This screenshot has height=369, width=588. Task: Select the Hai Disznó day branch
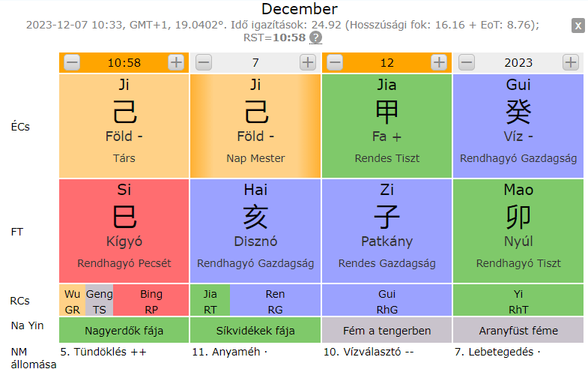[255, 230]
